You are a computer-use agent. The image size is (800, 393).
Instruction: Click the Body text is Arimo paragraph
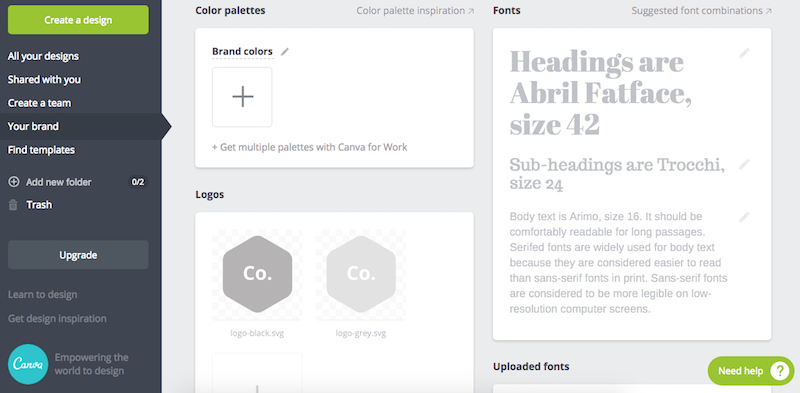[x=618, y=262]
